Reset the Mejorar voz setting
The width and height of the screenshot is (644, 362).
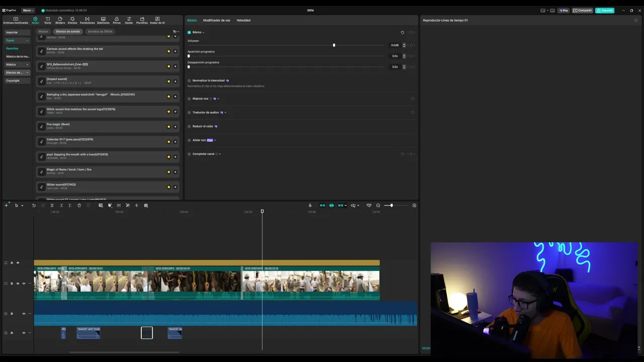[413, 99]
